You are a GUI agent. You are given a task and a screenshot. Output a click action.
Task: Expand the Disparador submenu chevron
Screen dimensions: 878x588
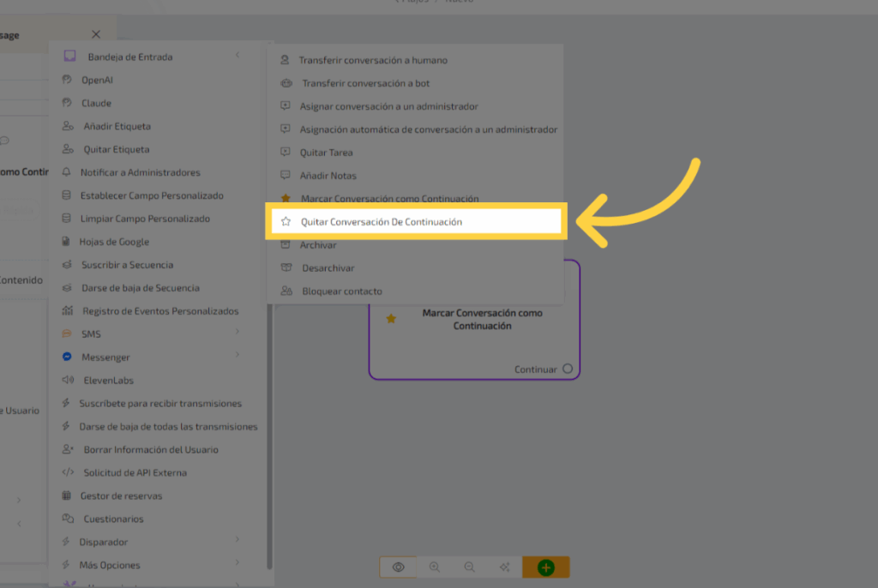point(237,541)
